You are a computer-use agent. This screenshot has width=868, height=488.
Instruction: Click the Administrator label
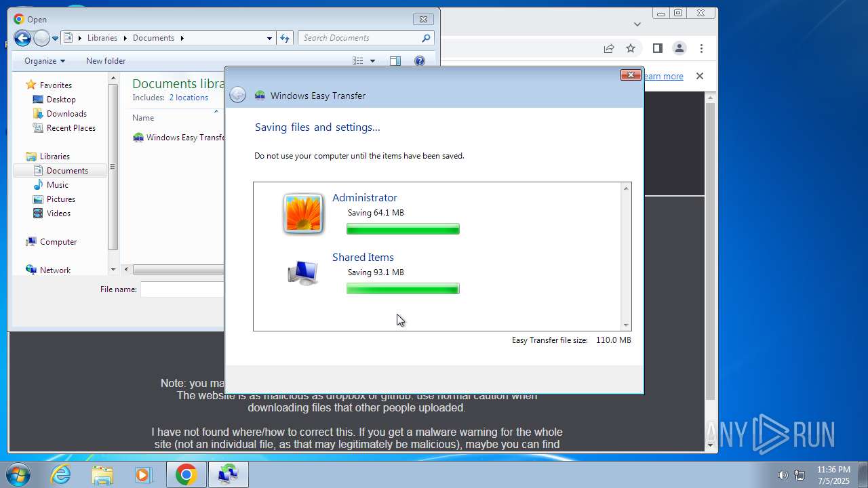(x=365, y=198)
